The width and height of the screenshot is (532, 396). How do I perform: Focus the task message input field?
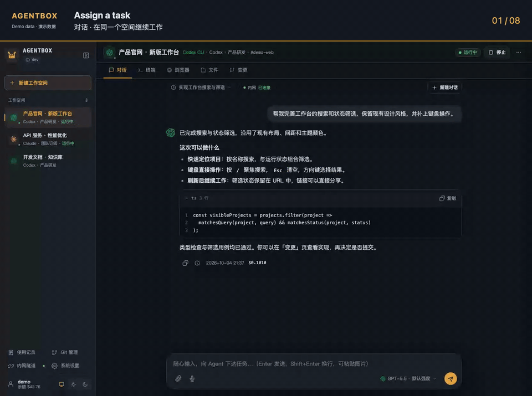[x=314, y=364]
